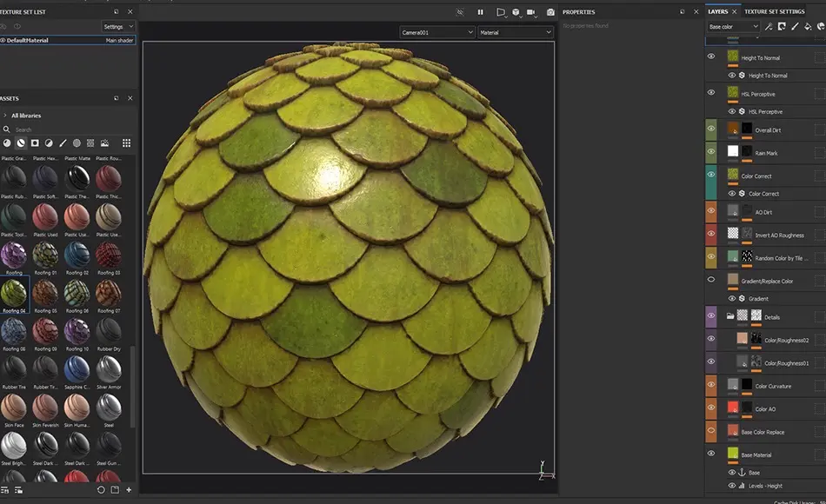The width and height of the screenshot is (826, 504).
Task: Filter assets by brushes icon
Action: (63, 143)
